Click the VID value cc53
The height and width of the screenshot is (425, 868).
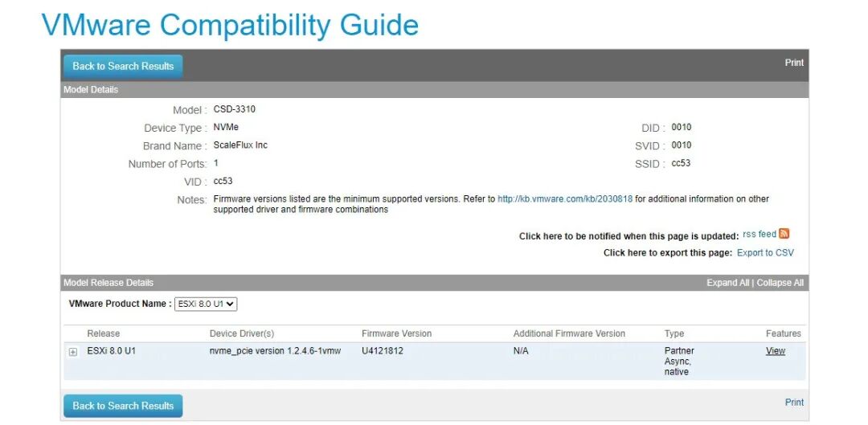coord(223,181)
